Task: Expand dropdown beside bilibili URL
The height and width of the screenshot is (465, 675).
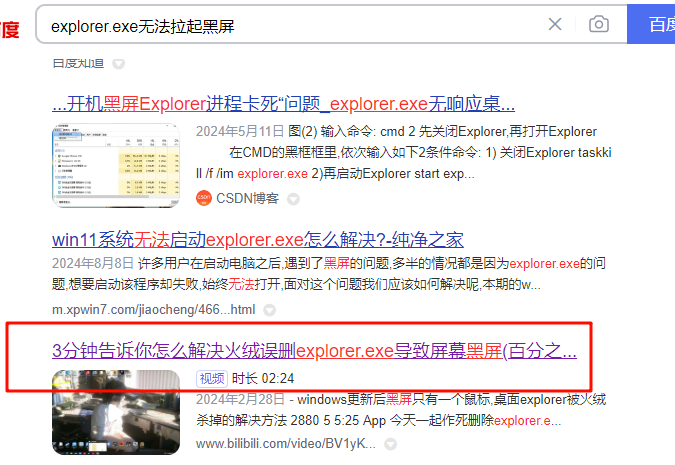Action: (x=390, y=444)
